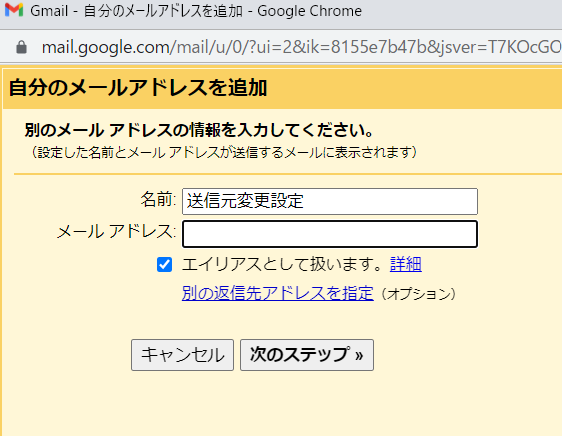Click the Chrome window title bar text
562x436 pixels.
[196, 11]
